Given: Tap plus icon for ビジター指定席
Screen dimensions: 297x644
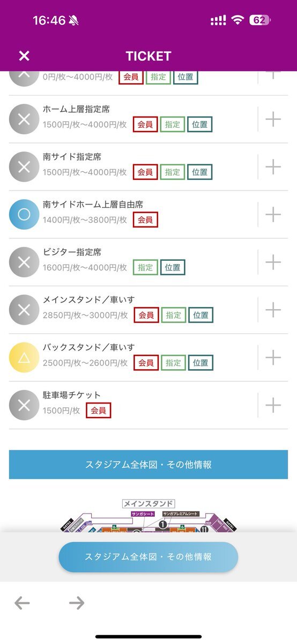Looking at the screenshot, I should 273,262.
